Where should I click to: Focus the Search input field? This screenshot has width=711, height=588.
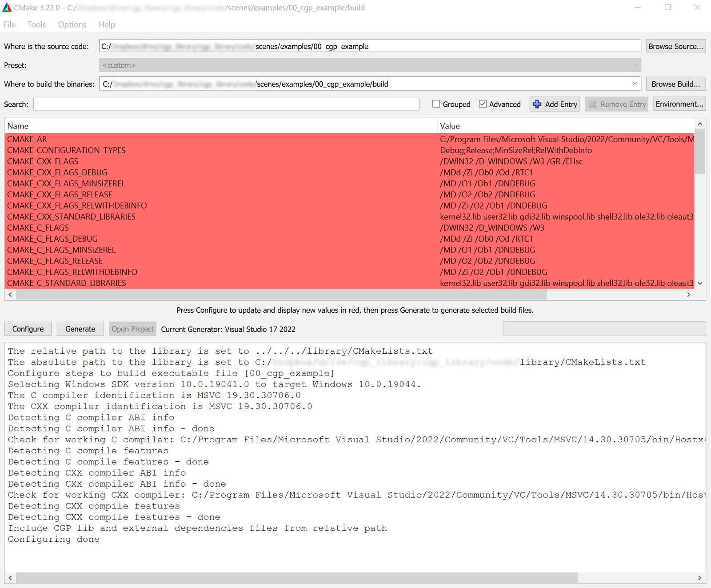click(x=226, y=104)
